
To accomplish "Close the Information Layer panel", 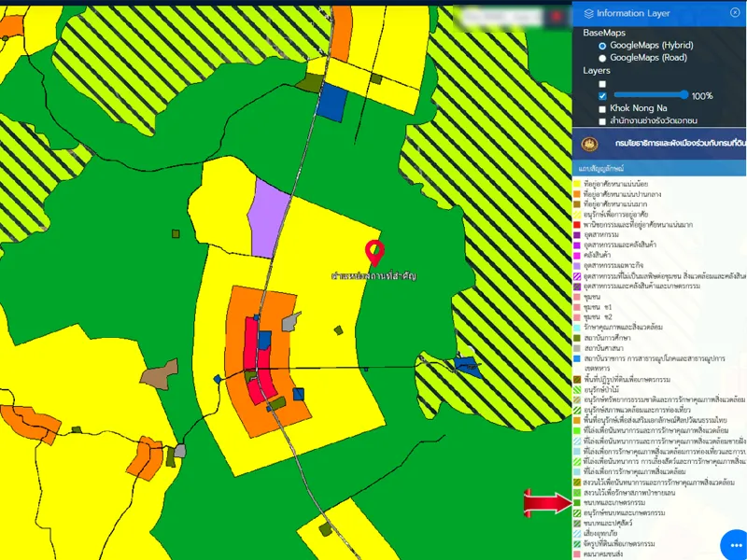I will (x=733, y=13).
